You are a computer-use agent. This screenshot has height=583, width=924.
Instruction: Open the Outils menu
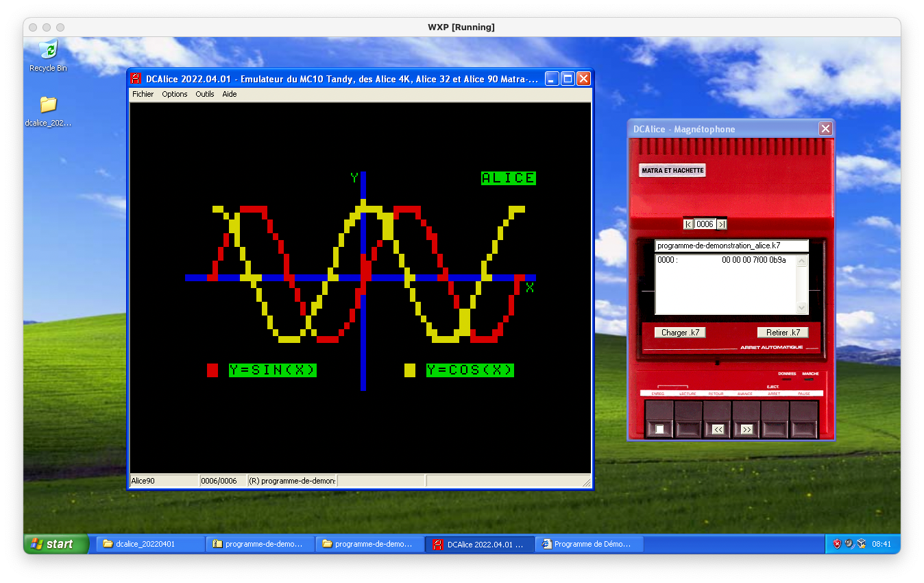205,94
